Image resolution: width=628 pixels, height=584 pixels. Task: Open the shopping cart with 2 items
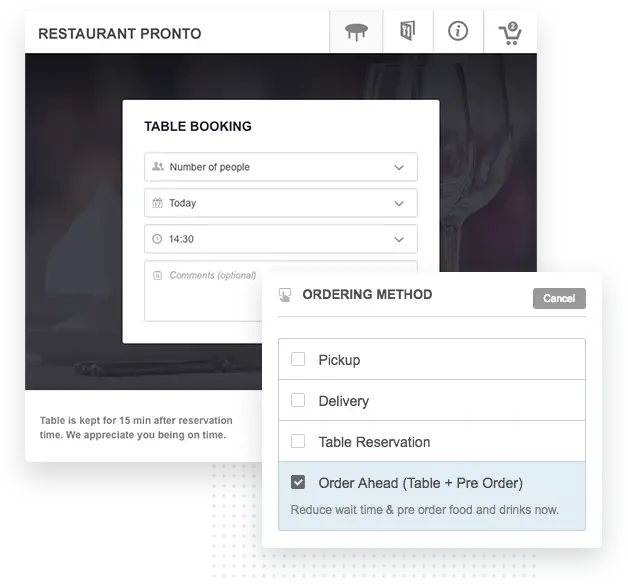coord(510,33)
